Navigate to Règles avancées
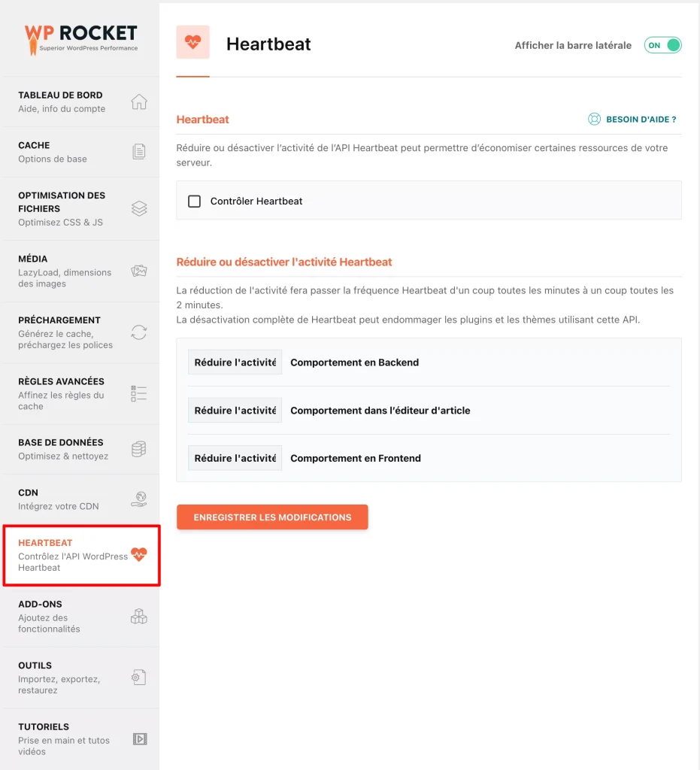This screenshot has height=770, width=700. [x=81, y=394]
